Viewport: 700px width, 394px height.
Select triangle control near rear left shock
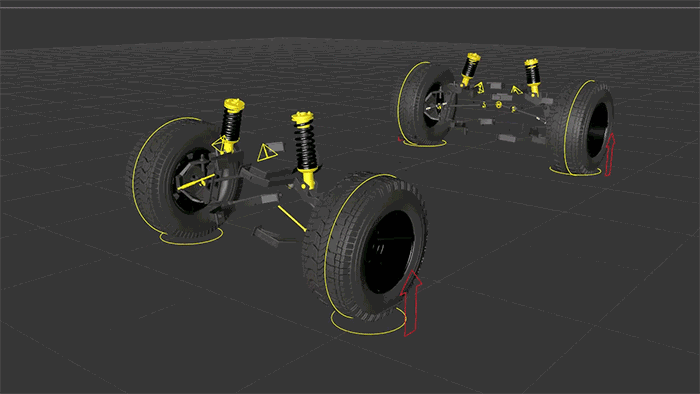[479, 87]
